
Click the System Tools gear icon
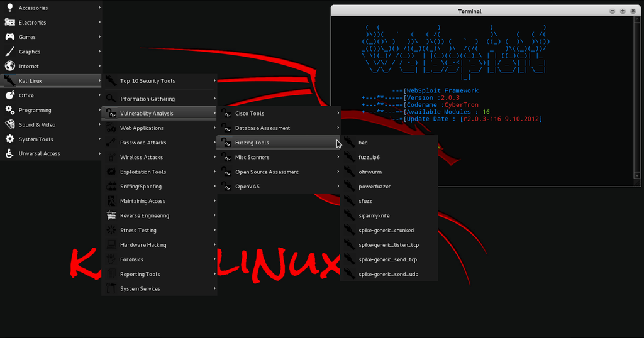coord(10,139)
